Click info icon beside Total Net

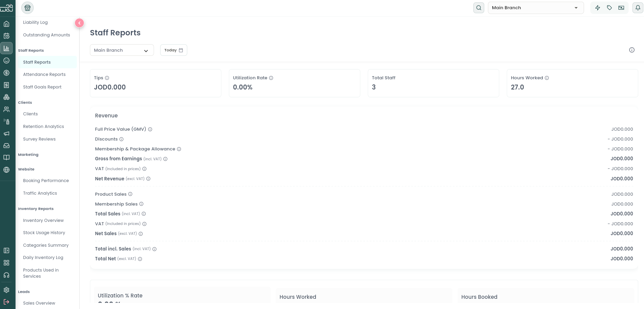(140, 259)
